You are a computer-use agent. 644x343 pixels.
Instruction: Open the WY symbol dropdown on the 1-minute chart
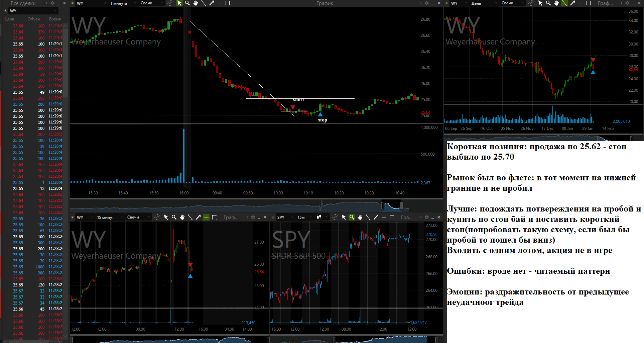[91, 3]
